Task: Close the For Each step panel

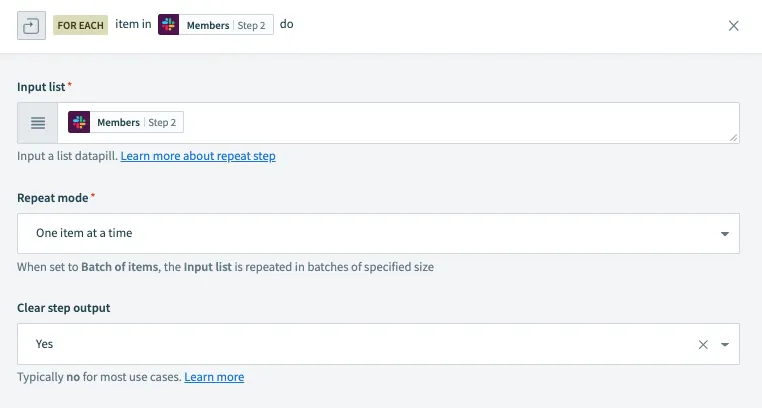Action: (x=734, y=26)
